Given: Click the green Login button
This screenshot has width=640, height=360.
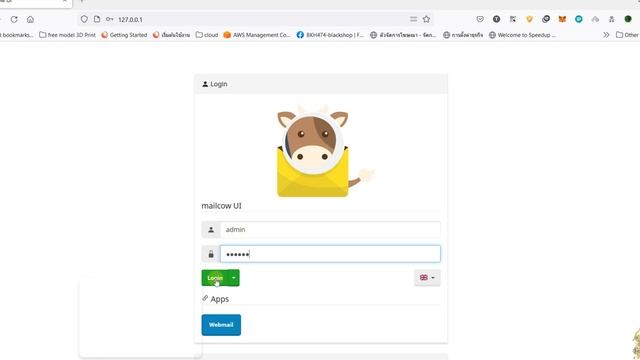Looking at the screenshot, I should tap(215, 278).
